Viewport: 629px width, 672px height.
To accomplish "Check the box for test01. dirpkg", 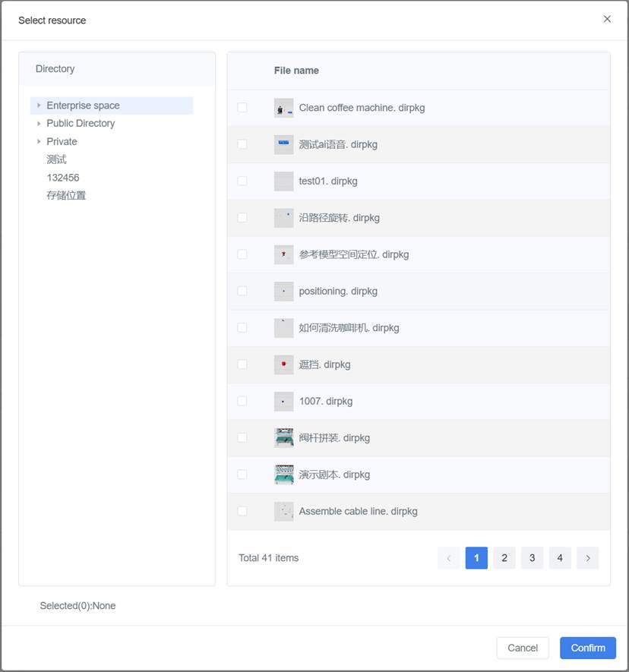I will click(x=242, y=181).
